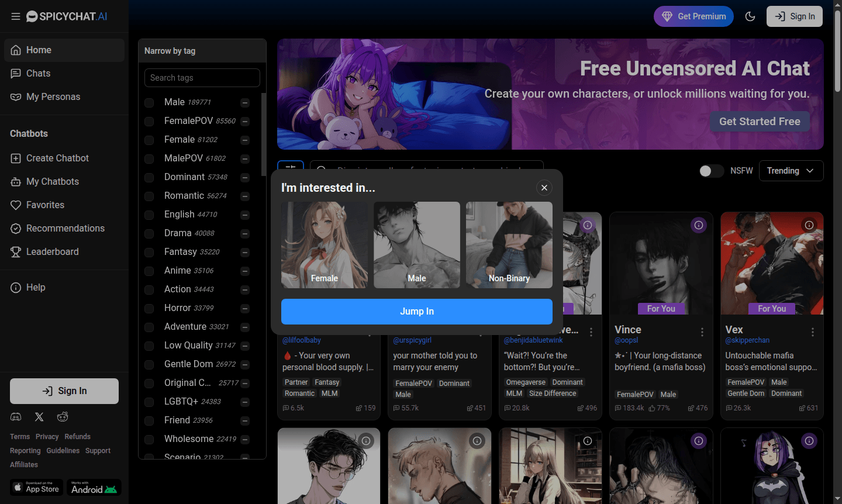Open the Trending sort dropdown
Viewport: 842px width, 504px height.
(x=791, y=171)
